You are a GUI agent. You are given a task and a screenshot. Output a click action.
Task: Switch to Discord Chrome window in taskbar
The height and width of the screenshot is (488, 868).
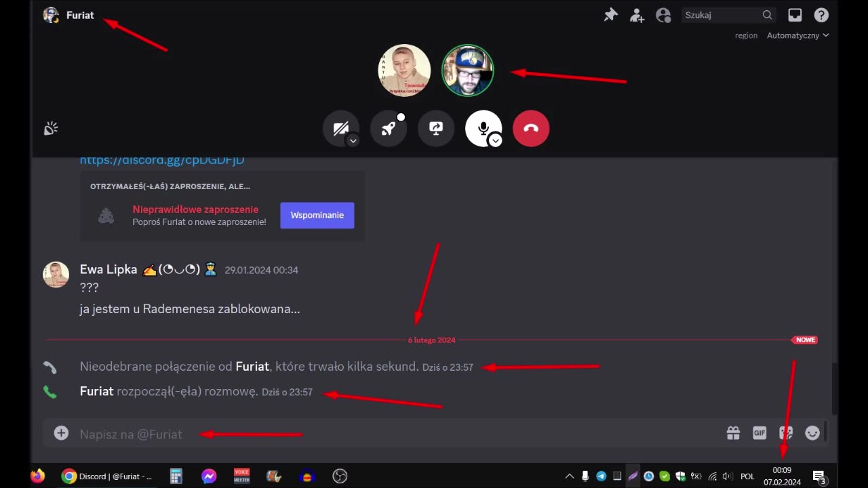(106, 476)
